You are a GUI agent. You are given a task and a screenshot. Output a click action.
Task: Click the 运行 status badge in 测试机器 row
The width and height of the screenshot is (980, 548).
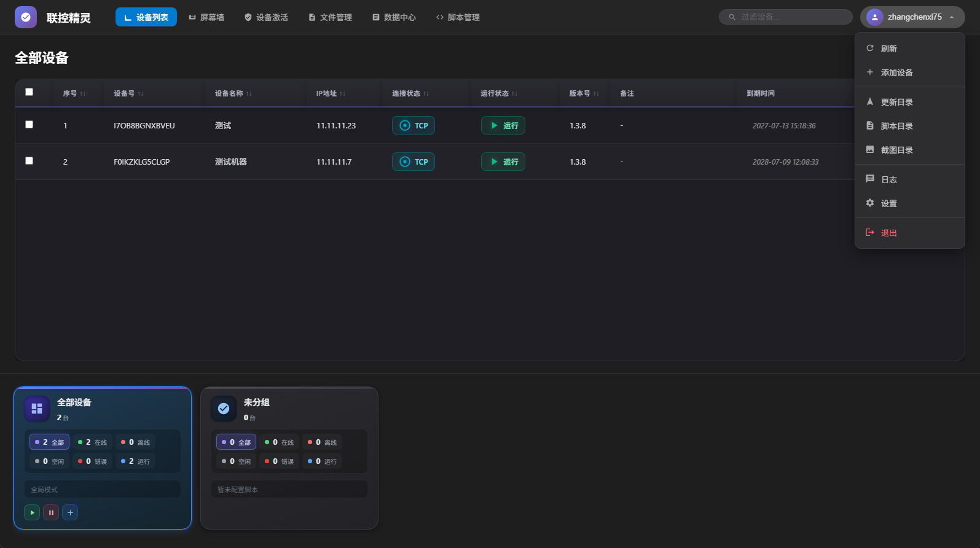click(503, 162)
